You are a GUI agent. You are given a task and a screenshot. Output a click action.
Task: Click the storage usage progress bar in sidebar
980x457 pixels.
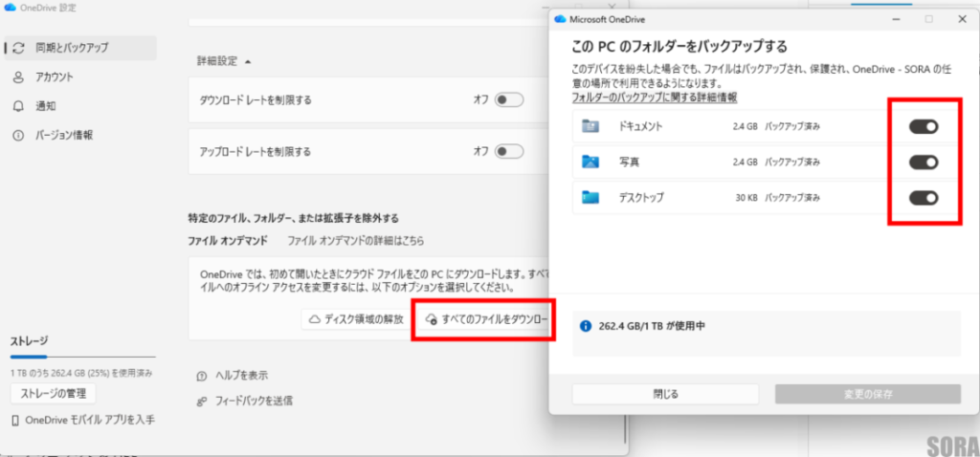pos(82,357)
